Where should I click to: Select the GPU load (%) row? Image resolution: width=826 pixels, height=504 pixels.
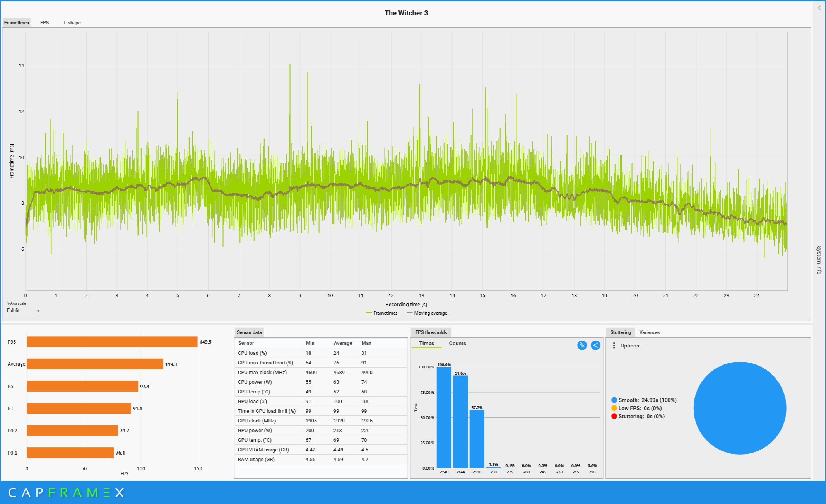321,402
